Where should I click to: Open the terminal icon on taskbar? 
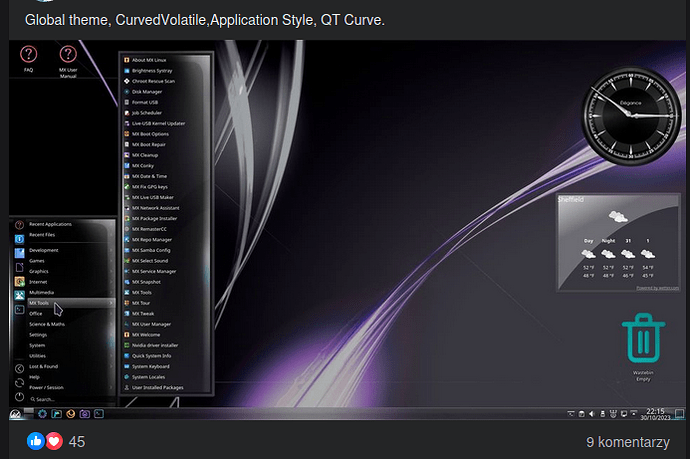[99, 414]
